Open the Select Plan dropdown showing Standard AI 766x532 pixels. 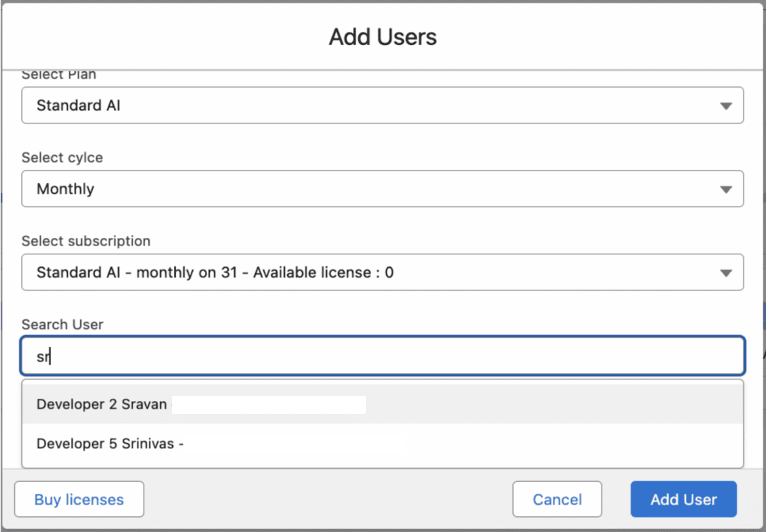click(382, 105)
